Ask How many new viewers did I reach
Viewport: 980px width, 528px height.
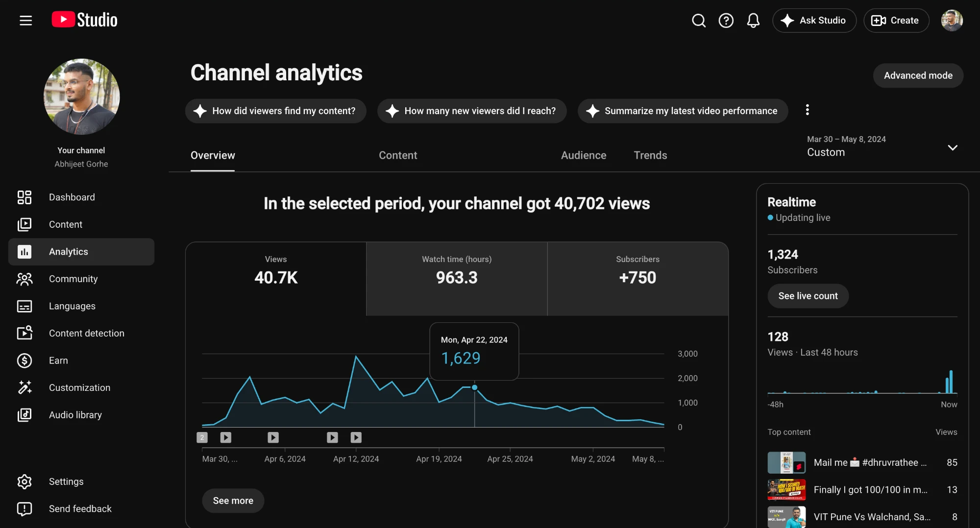(472, 111)
